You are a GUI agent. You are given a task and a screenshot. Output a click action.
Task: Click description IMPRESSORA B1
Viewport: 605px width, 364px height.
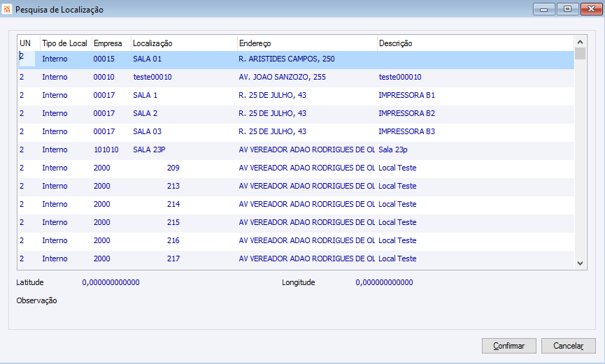[406, 95]
